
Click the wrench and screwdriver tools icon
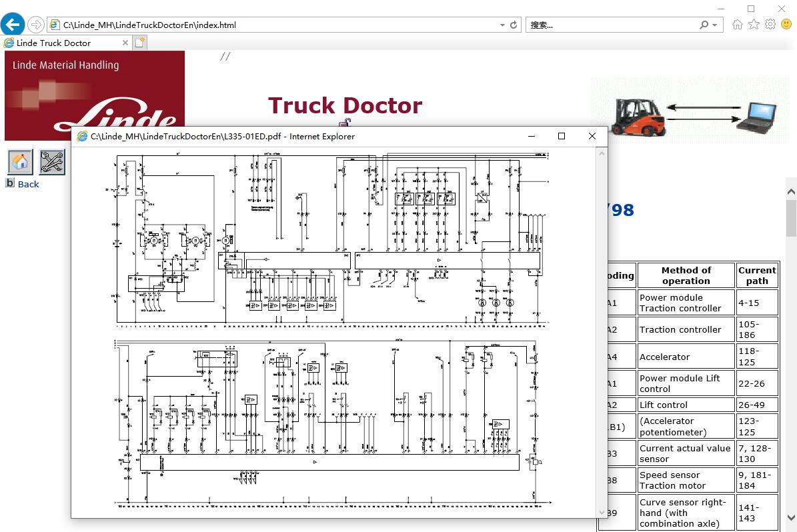point(52,162)
